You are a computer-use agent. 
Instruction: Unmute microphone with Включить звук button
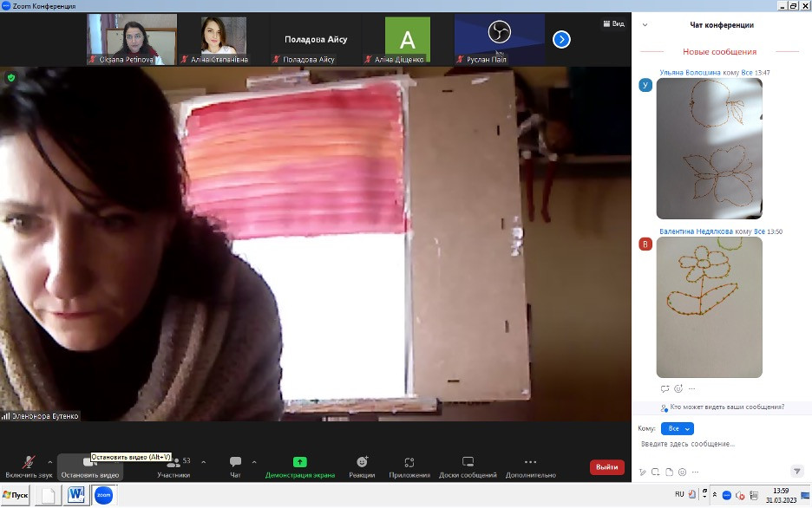(x=29, y=466)
